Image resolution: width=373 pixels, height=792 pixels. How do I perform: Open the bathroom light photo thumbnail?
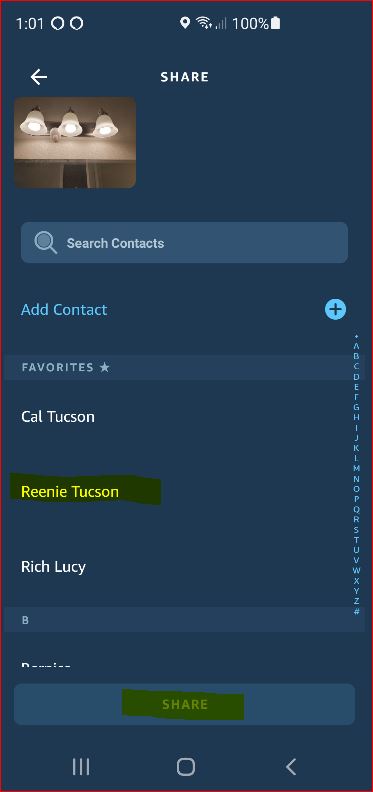tap(75, 142)
